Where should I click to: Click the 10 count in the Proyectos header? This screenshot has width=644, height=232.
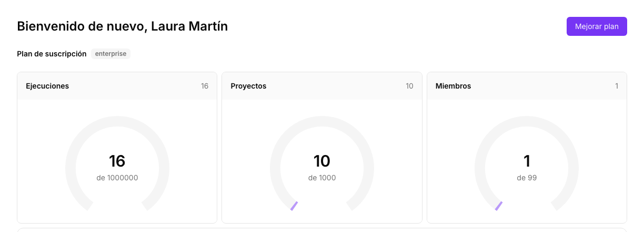coord(409,86)
